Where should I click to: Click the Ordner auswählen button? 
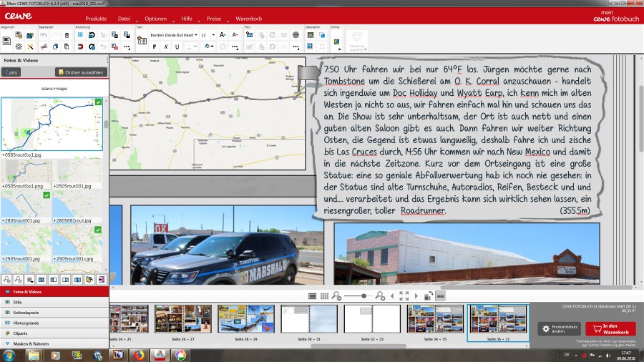pos(80,72)
